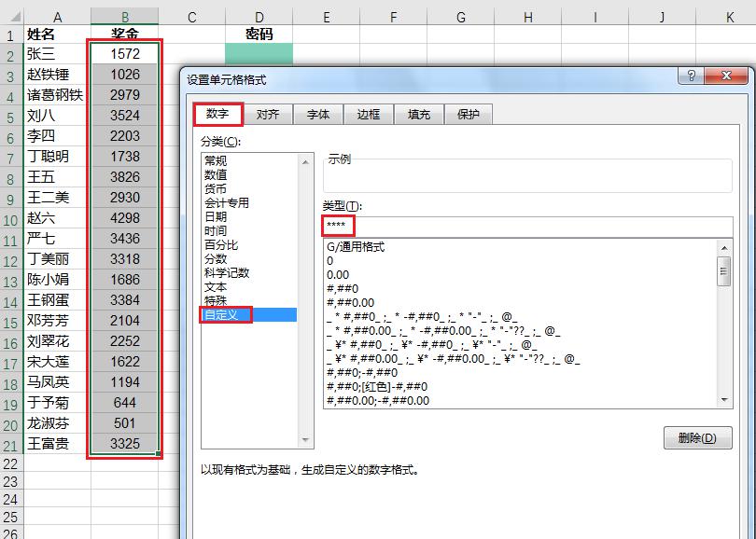
Task: Click the 密码 header cell
Action: tap(259, 35)
